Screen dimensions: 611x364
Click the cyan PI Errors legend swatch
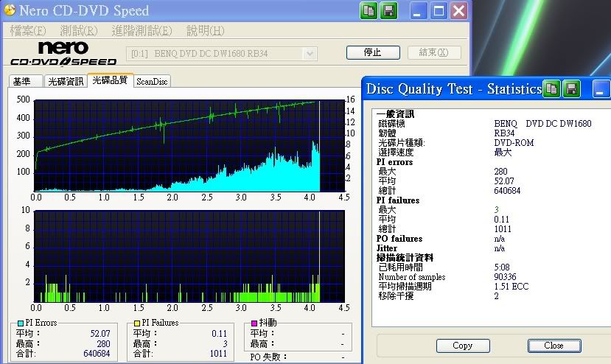click(x=21, y=323)
